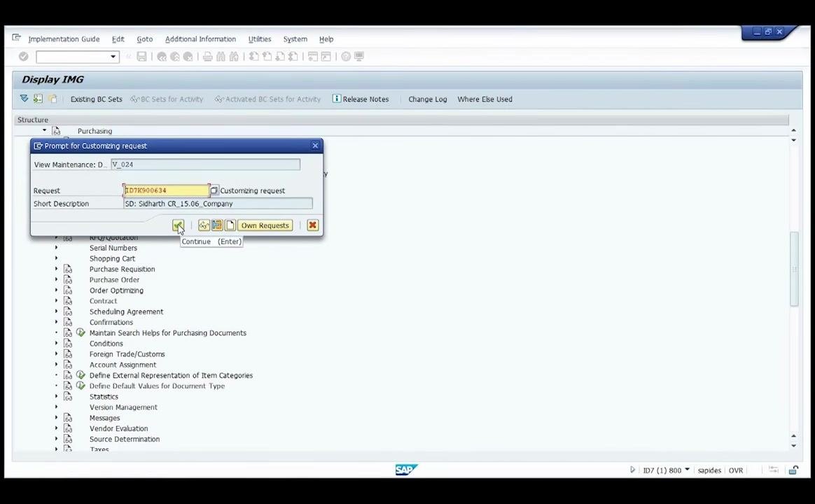
Task: Click the Print icon in the toolbar
Action: click(x=207, y=57)
